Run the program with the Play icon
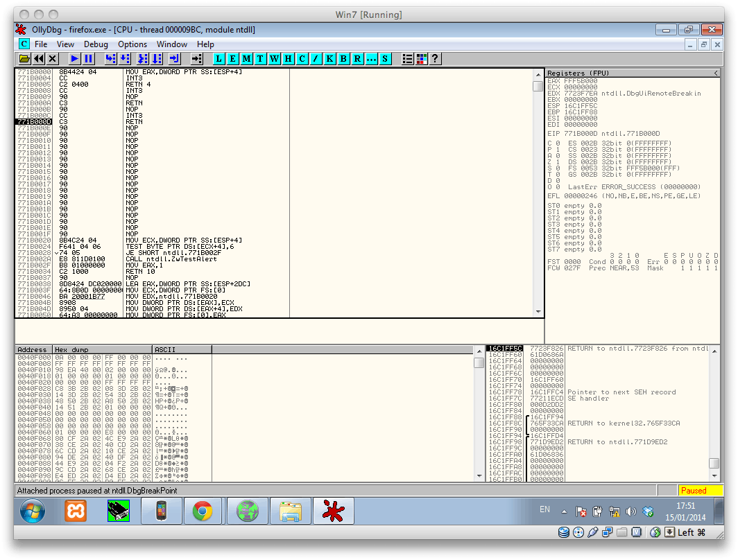Image resolution: width=738 pixels, height=560 pixels. pyautogui.click(x=74, y=59)
